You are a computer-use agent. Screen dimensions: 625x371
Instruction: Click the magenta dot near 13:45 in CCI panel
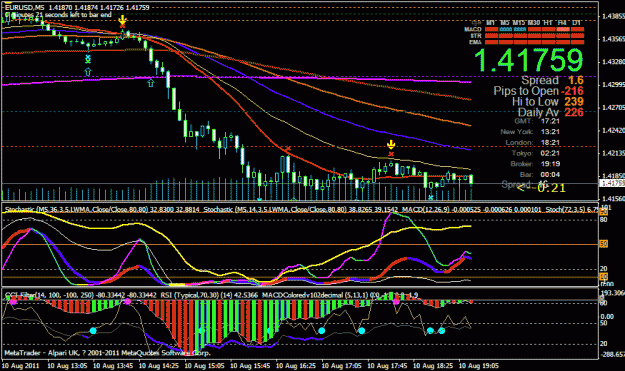[128, 302]
